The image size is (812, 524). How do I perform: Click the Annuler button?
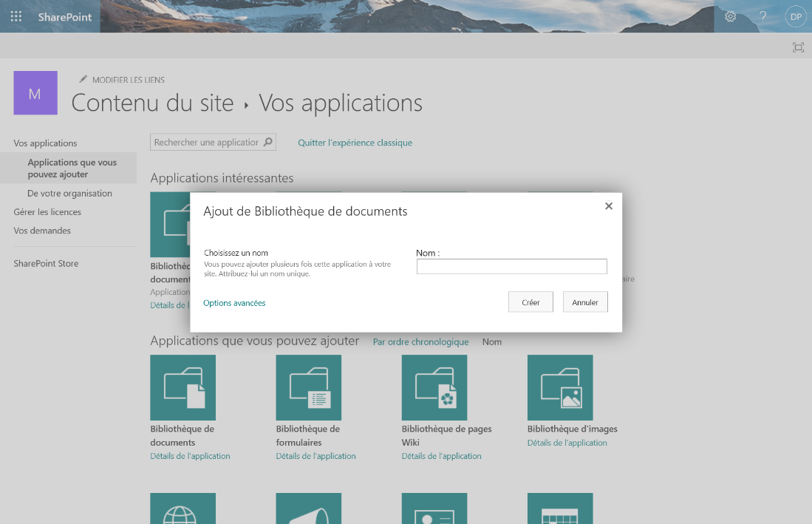(585, 302)
